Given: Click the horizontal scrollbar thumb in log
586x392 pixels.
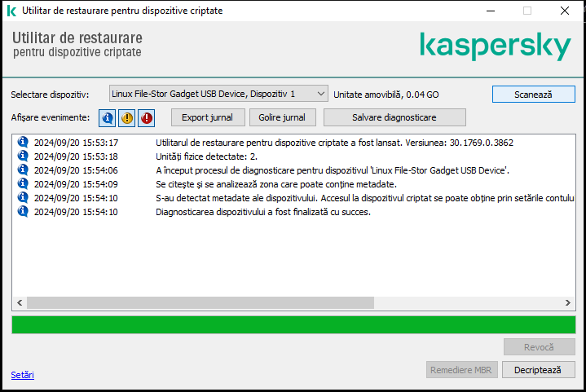Looking at the screenshot, I should pyautogui.click(x=200, y=302).
